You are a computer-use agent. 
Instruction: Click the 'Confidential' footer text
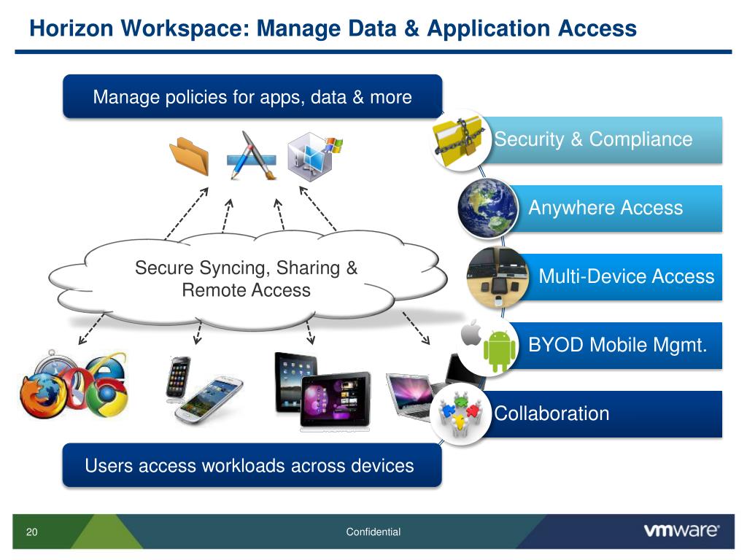coord(373,532)
